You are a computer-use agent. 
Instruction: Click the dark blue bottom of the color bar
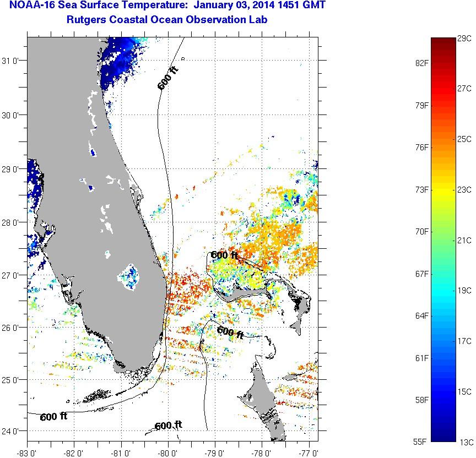pyautogui.click(x=443, y=437)
